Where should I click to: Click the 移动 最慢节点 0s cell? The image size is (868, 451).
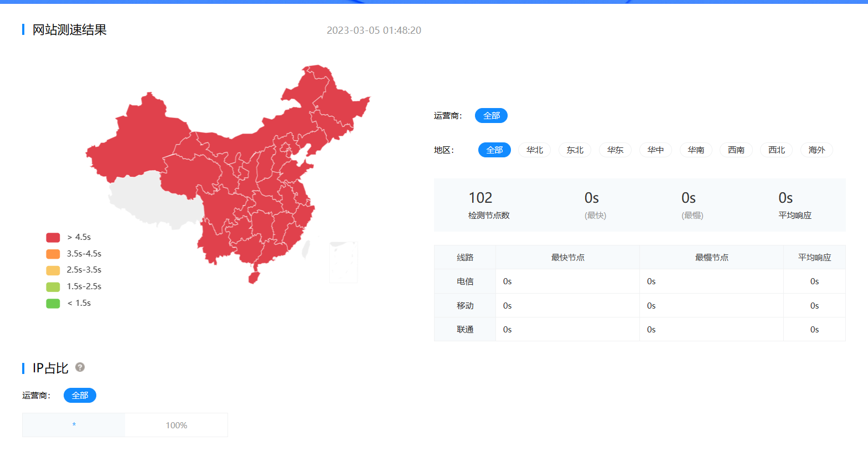point(711,306)
